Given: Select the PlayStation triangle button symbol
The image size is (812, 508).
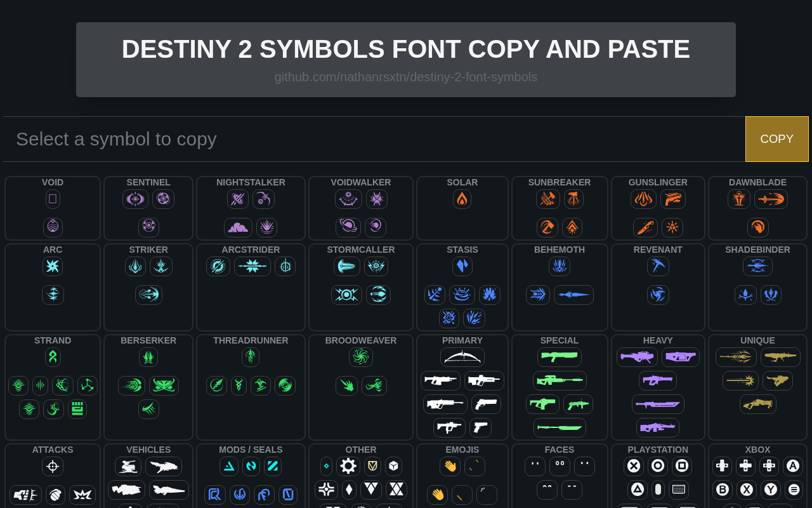Looking at the screenshot, I should click(x=638, y=490).
